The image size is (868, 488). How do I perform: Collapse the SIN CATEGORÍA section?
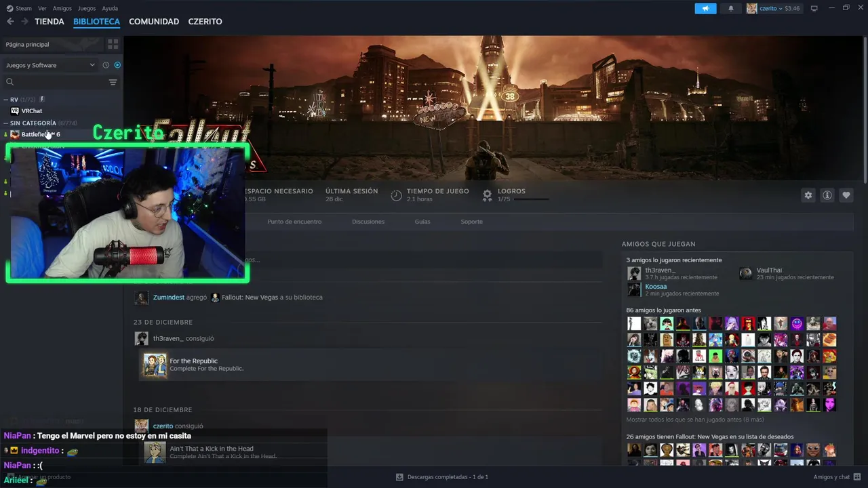point(6,123)
